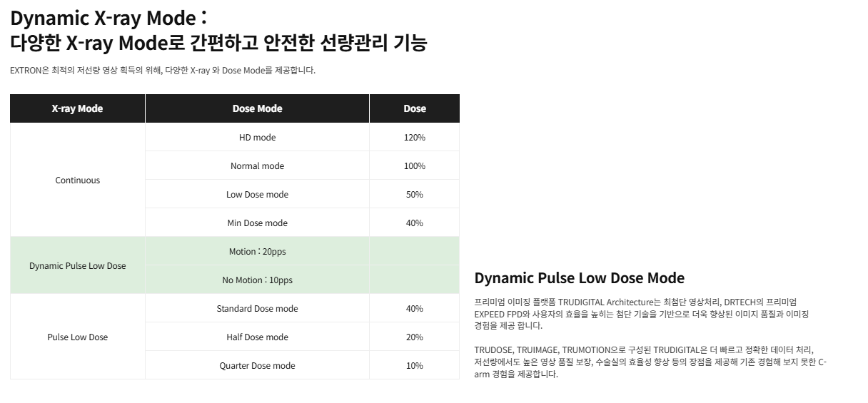This screenshot has width=868, height=403.
Task: Click the Normal mode cell
Action: [x=258, y=165]
